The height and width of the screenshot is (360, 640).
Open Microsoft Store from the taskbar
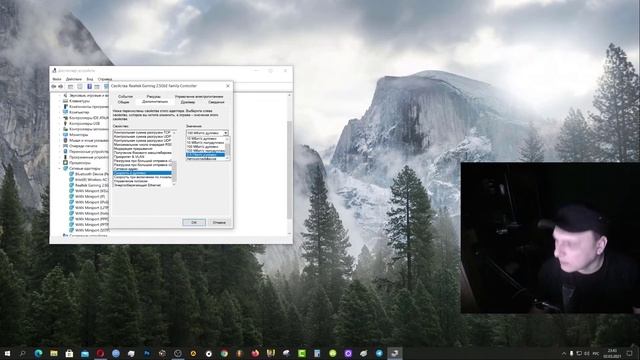pos(69,353)
